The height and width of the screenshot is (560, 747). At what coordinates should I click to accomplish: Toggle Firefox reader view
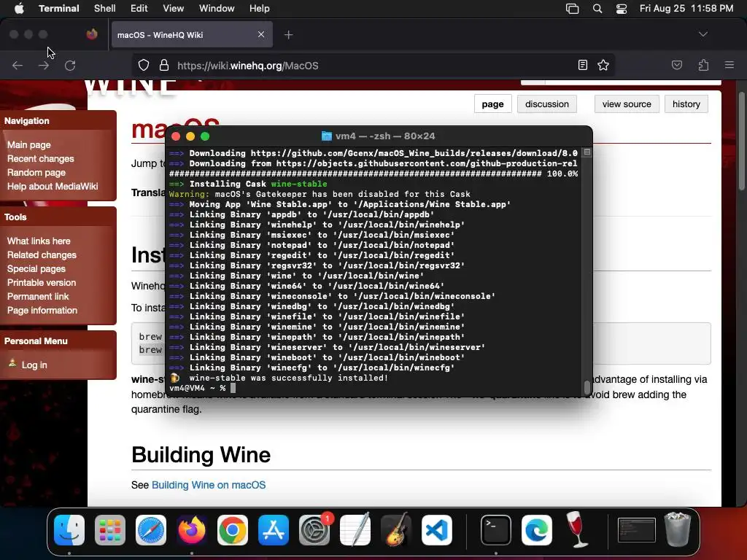click(583, 65)
